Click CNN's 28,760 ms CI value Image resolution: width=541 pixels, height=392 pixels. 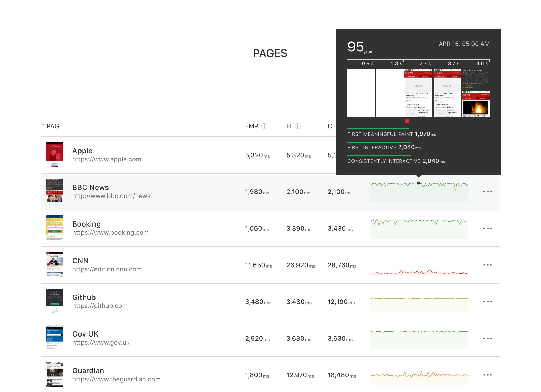(x=342, y=265)
